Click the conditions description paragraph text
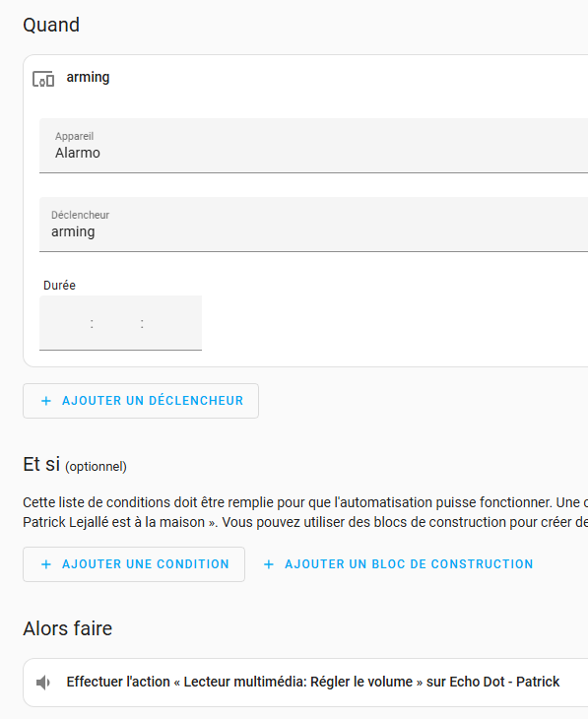This screenshot has width=588, height=719. pos(305,512)
